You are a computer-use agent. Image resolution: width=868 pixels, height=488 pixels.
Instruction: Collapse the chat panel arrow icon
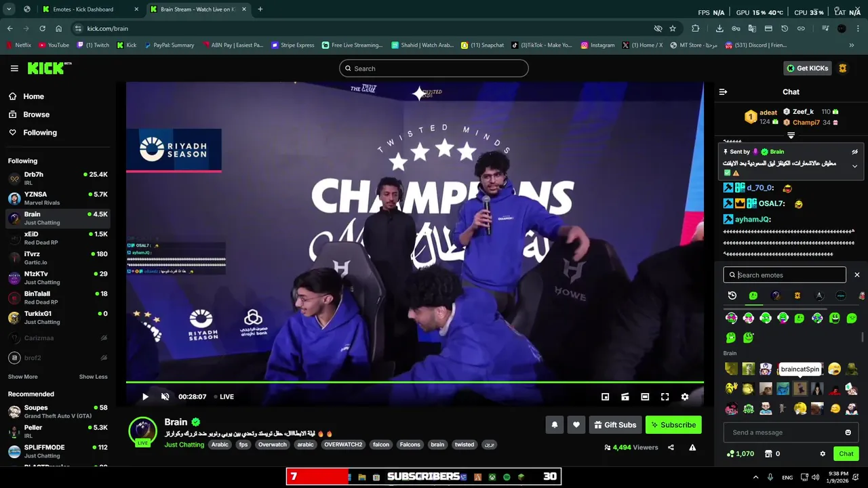(x=723, y=91)
